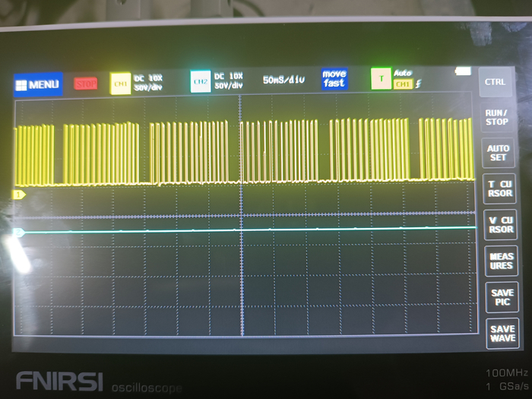Open the MENU button

coord(38,84)
